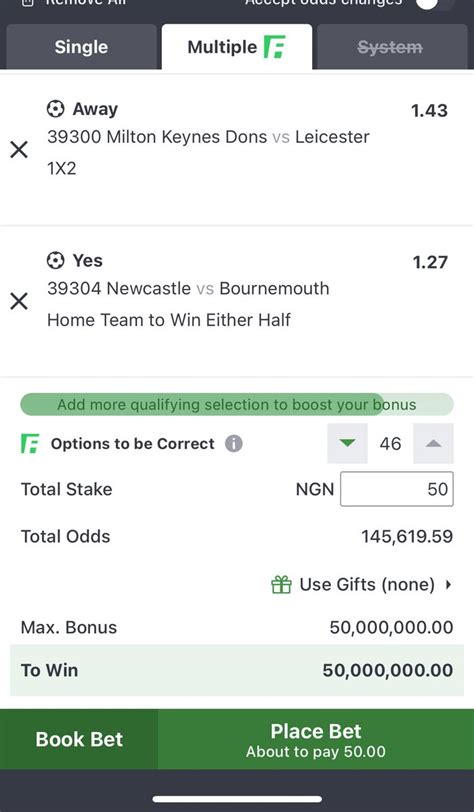Expand the Use Gifts arrow

coord(449,585)
